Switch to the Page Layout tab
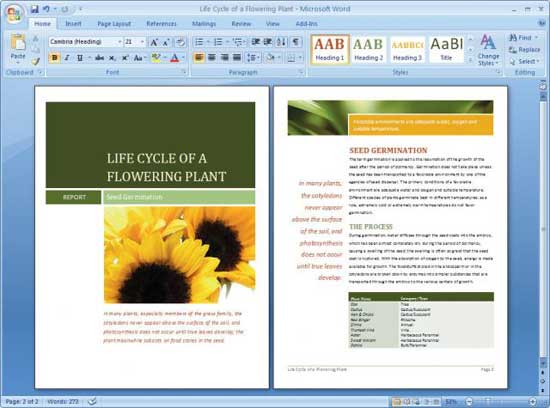Viewport: 550px width, 408px height. click(x=114, y=24)
